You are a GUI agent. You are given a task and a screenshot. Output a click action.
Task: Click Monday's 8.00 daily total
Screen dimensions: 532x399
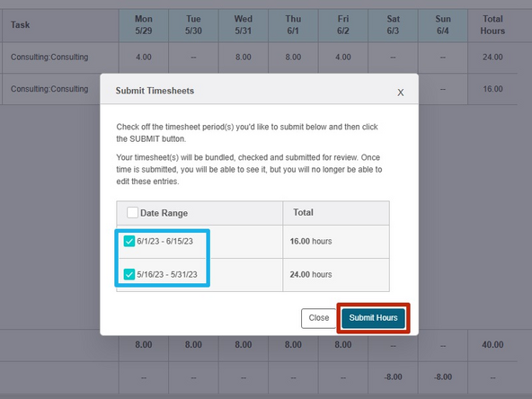point(144,345)
